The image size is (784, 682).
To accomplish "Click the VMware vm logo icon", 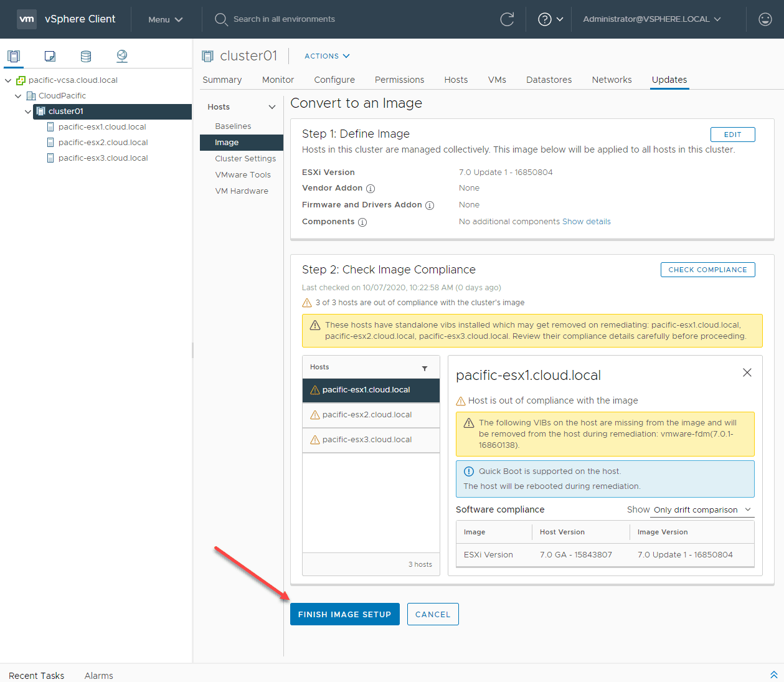I will point(27,19).
